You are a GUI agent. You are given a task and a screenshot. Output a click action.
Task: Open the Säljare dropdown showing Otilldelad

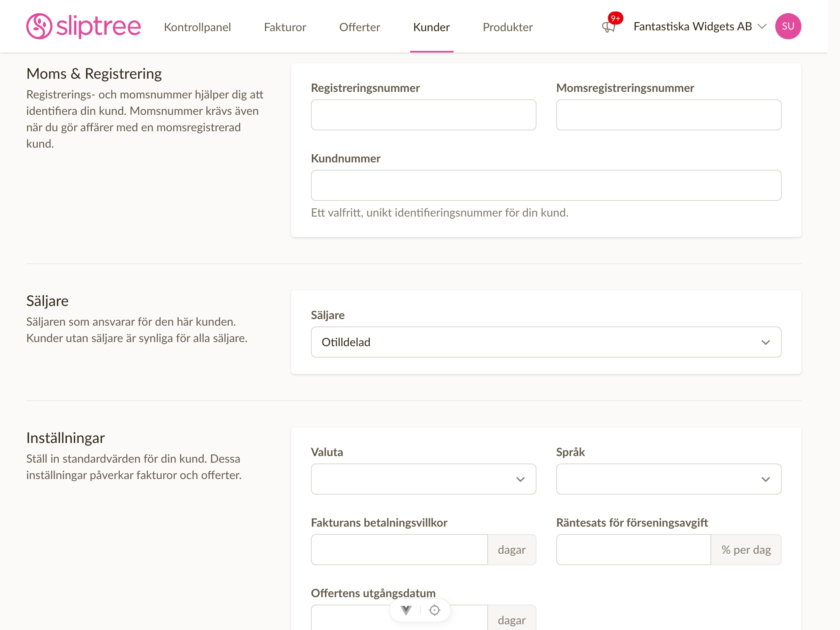point(546,342)
